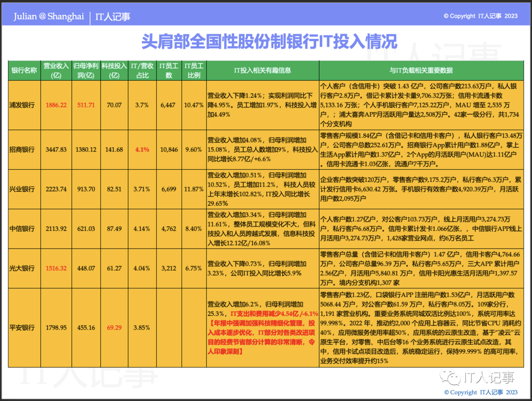Click 中信银行 IT staff ratio 8.40%
This screenshot has height=401, width=532.
(194, 229)
